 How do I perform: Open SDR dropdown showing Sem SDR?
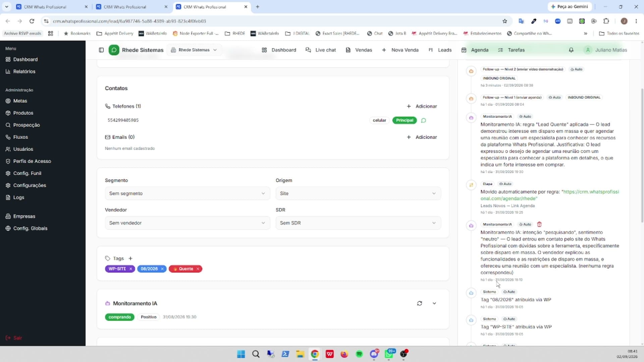pos(358,223)
